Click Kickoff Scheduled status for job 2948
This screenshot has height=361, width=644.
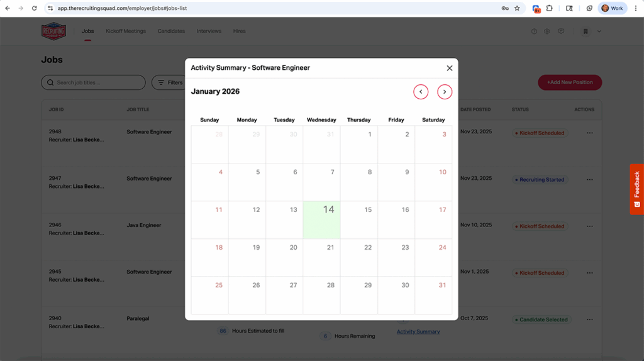pos(540,133)
